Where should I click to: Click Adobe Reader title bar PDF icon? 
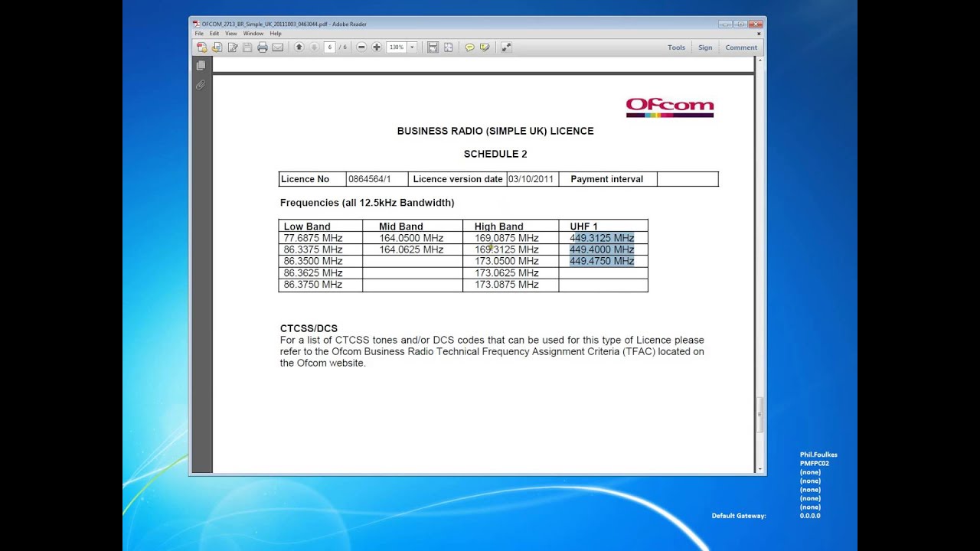point(196,24)
